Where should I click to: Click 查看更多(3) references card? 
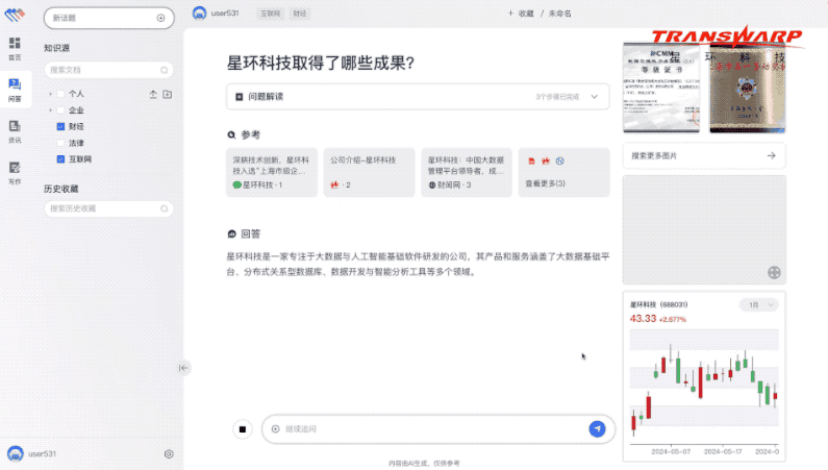point(564,172)
